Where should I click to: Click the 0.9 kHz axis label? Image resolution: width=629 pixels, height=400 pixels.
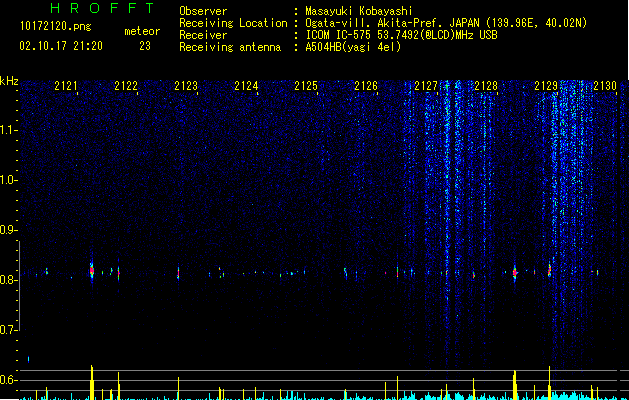[9, 230]
